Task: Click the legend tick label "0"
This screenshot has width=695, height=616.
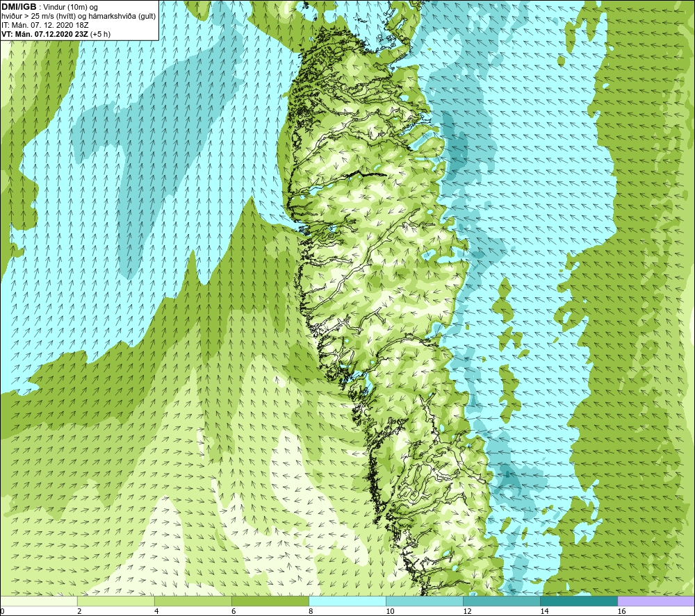Action: (x=2, y=611)
